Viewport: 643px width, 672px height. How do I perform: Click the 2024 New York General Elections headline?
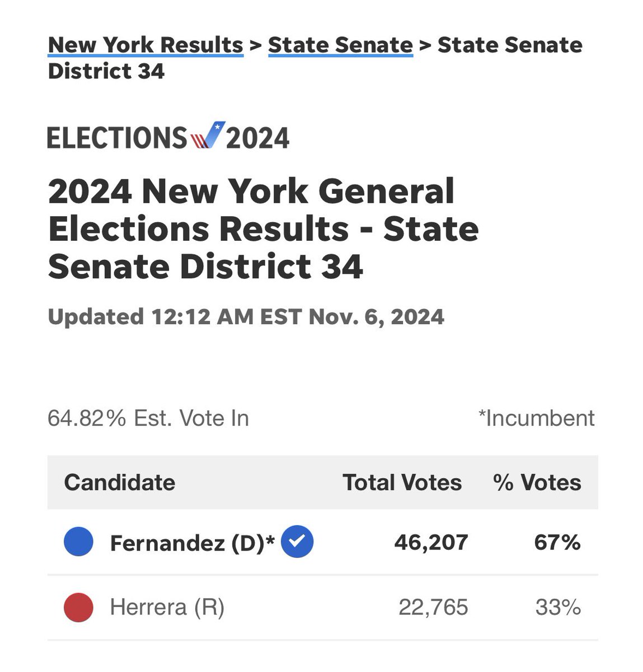pyautogui.click(x=264, y=228)
